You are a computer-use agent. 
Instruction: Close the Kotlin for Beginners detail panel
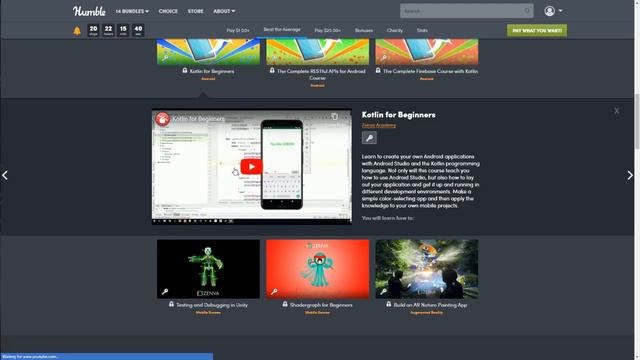(x=616, y=111)
